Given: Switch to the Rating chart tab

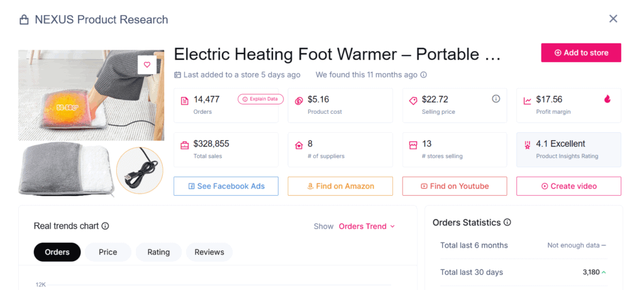Looking at the screenshot, I should (x=158, y=252).
